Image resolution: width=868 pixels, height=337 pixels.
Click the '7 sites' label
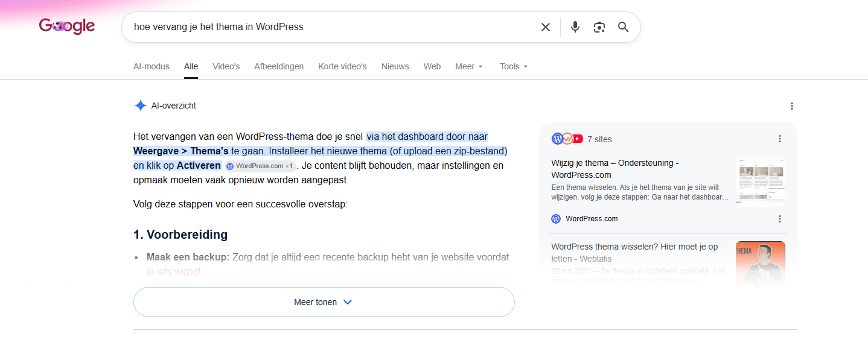pos(599,139)
